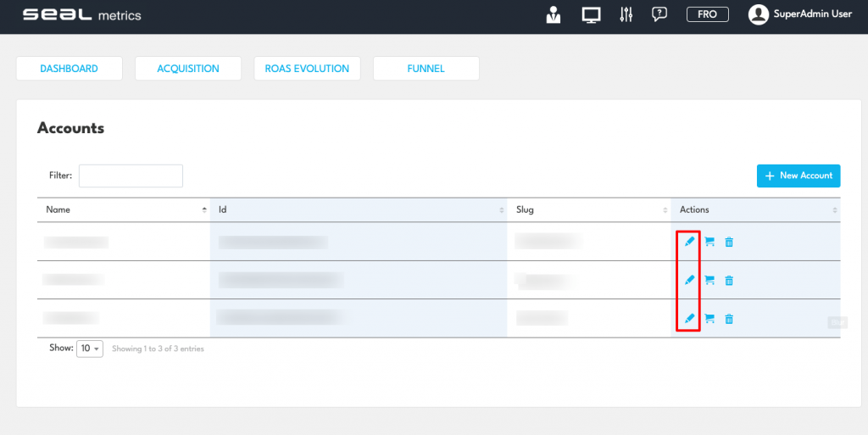
Task: Click the New Account button
Action: [x=798, y=176]
